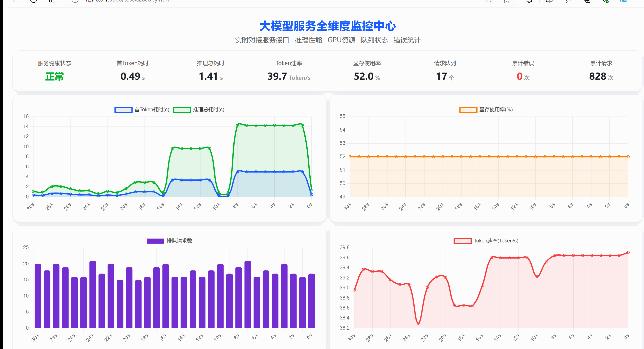This screenshot has width=644, height=349.
Task: Toggle the 显存使用率(%) legend series
Action: point(486,110)
